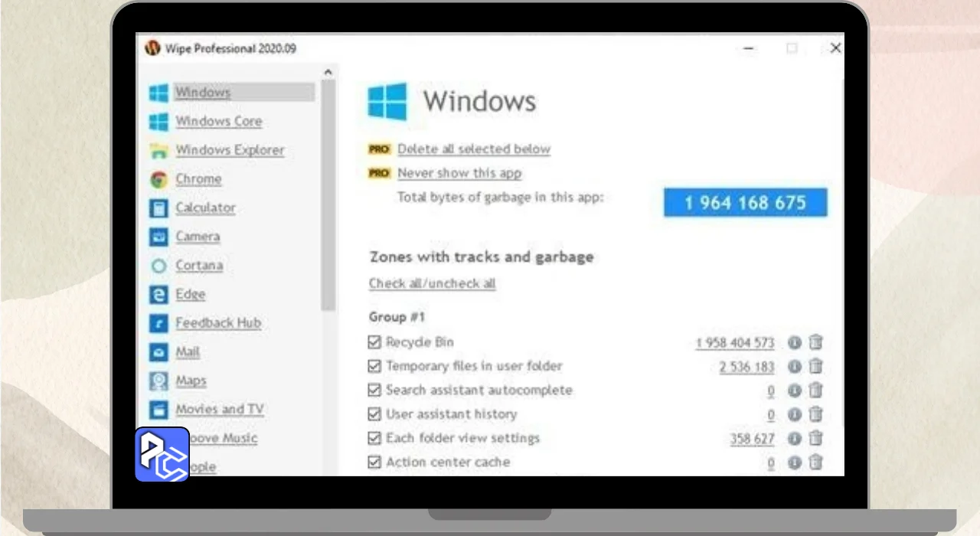980x536 pixels.
Task: Click the Windows Explorer folder icon
Action: tap(158, 151)
